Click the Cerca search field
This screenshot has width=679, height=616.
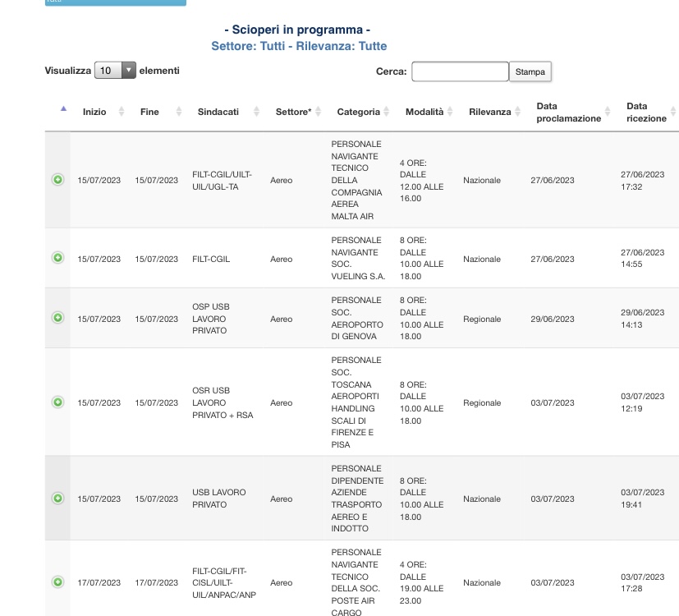[x=460, y=72]
